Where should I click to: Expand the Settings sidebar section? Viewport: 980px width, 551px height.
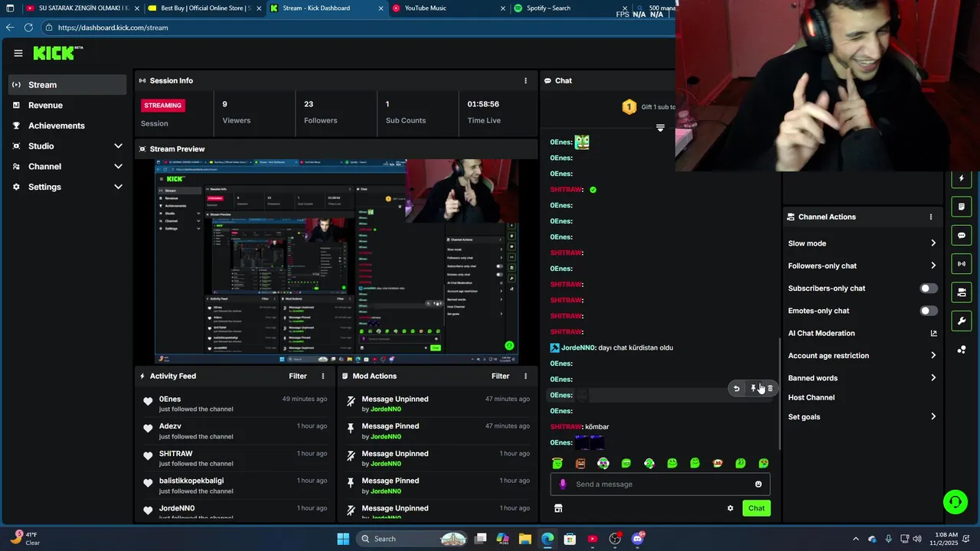(118, 187)
